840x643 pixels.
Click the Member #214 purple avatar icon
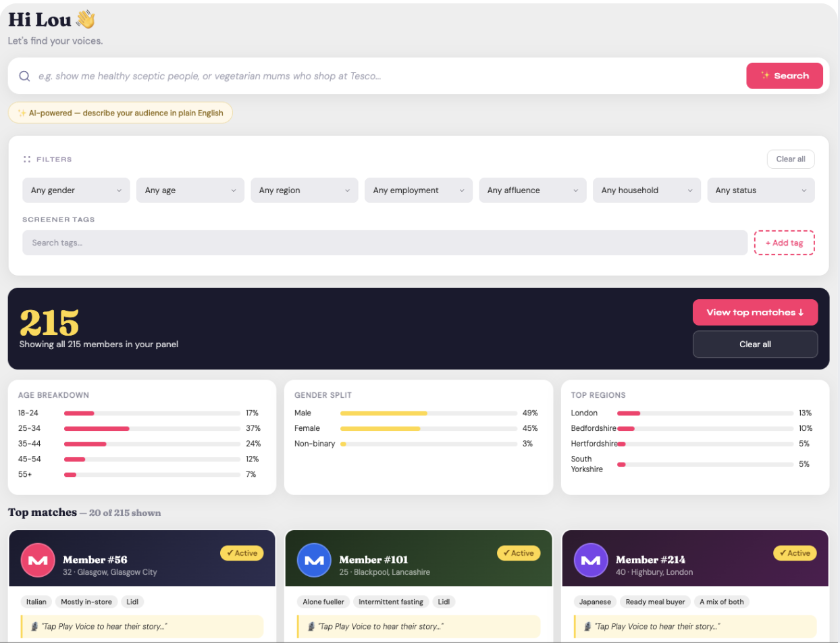coord(591,560)
